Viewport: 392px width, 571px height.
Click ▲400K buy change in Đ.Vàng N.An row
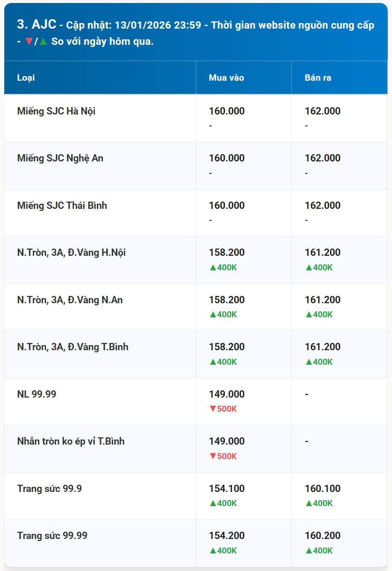[223, 314]
